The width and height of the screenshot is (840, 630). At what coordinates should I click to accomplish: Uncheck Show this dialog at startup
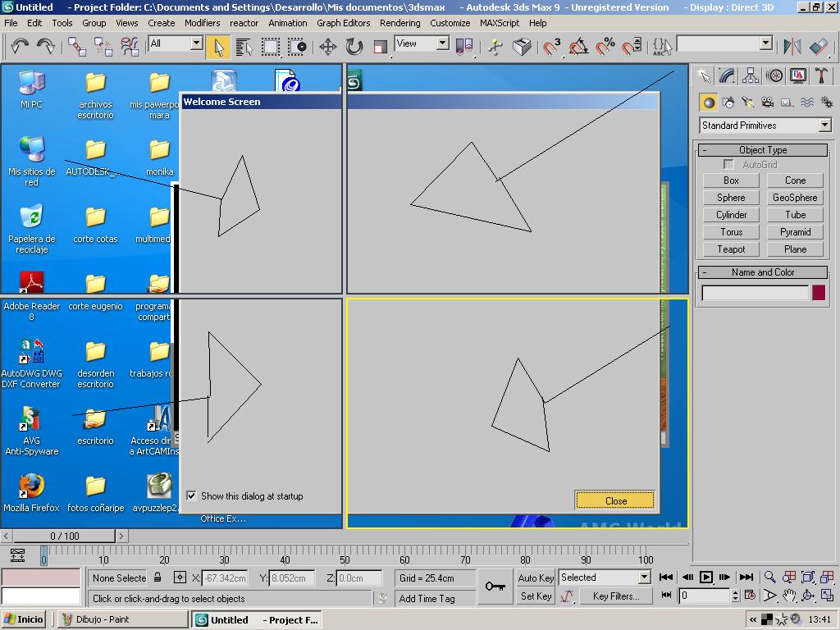[x=191, y=495]
